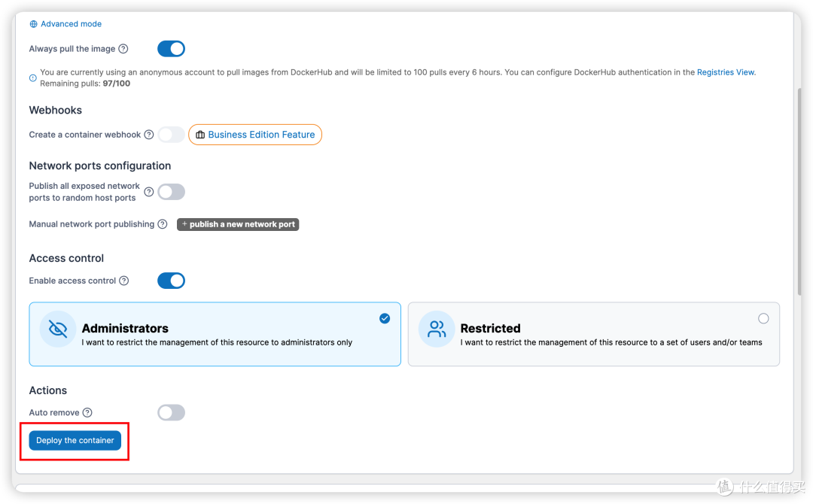Click the Business Edition Feature badge

(x=255, y=135)
